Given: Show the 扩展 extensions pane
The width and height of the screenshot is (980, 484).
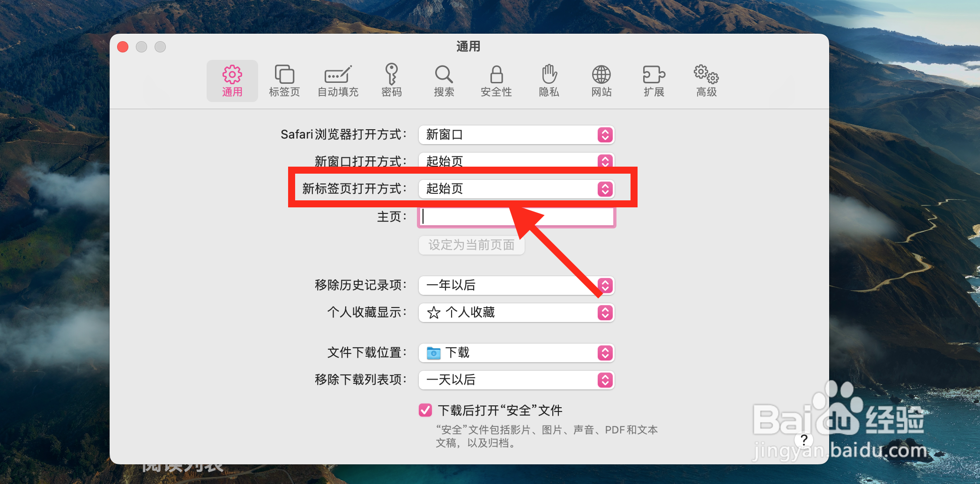Looking at the screenshot, I should click(x=654, y=81).
